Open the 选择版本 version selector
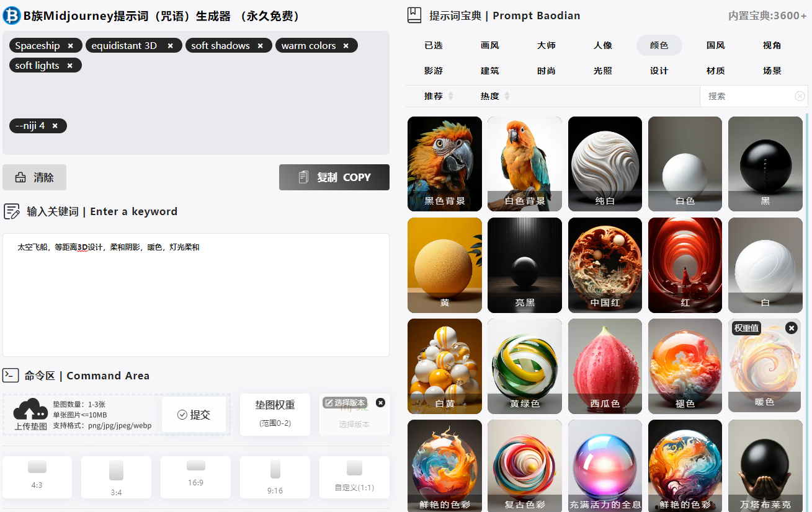Viewport: 812px width, 512px height. click(346, 403)
